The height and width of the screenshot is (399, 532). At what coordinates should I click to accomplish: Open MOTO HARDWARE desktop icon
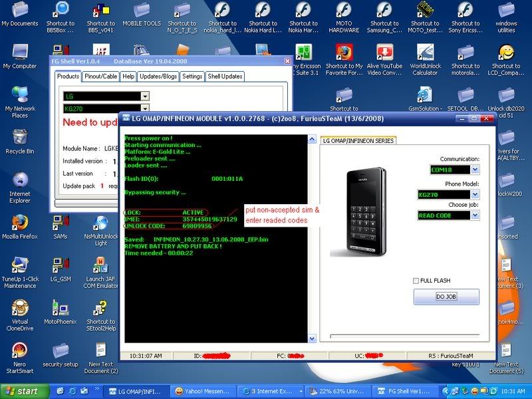(344, 17)
